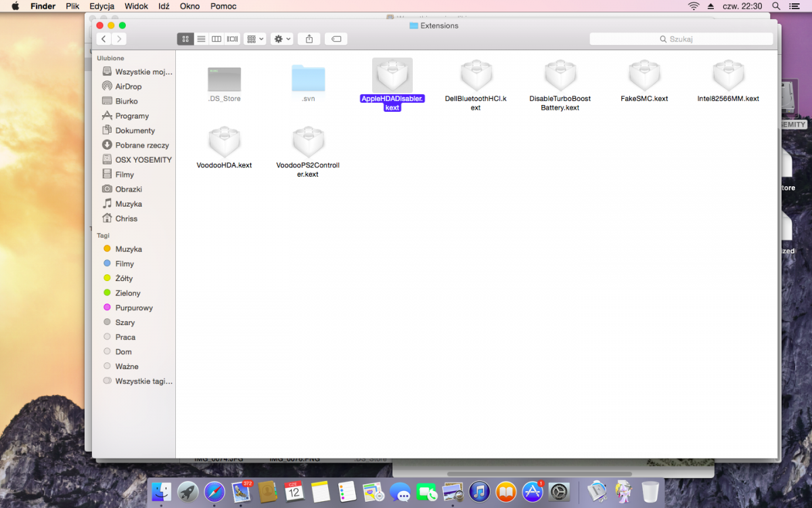Open the Apple menu
This screenshot has height=508, width=812.
(x=15, y=6)
